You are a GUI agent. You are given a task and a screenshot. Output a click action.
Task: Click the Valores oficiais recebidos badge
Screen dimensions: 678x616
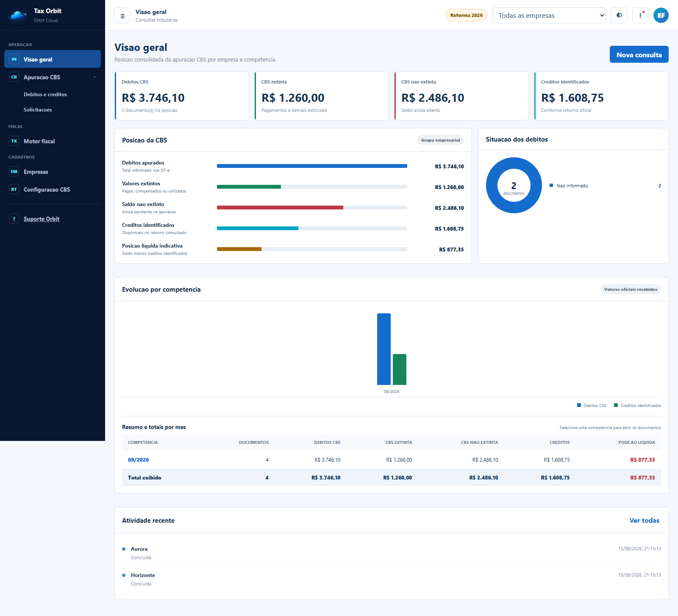tap(631, 289)
